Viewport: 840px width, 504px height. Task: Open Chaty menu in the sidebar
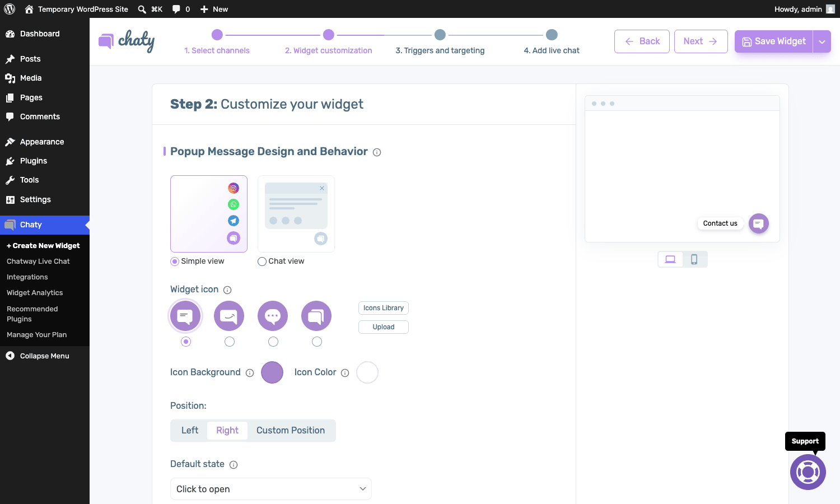click(45, 225)
